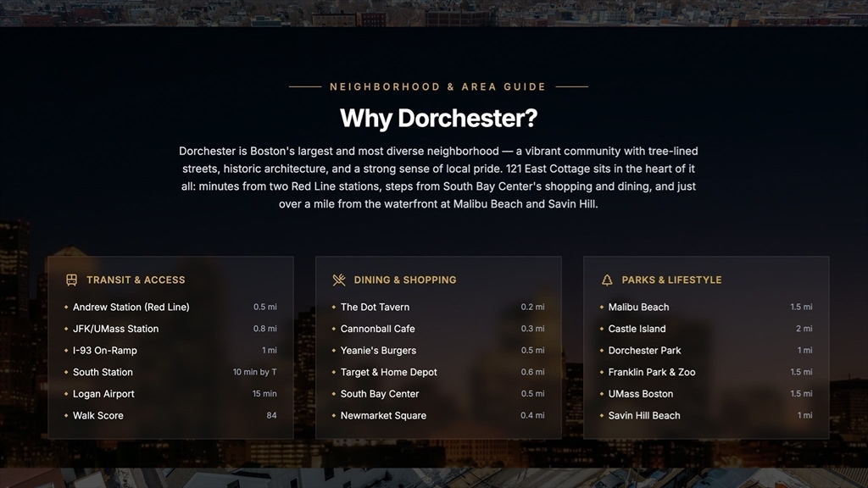Click the Why Dorchester? heading
The height and width of the screenshot is (488, 868).
tap(438, 118)
